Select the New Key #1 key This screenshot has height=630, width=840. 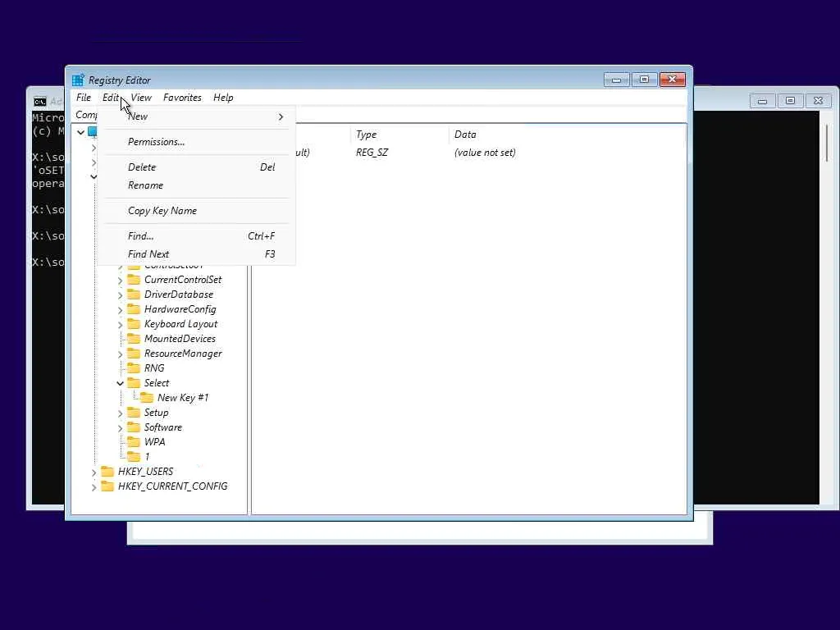click(x=183, y=398)
